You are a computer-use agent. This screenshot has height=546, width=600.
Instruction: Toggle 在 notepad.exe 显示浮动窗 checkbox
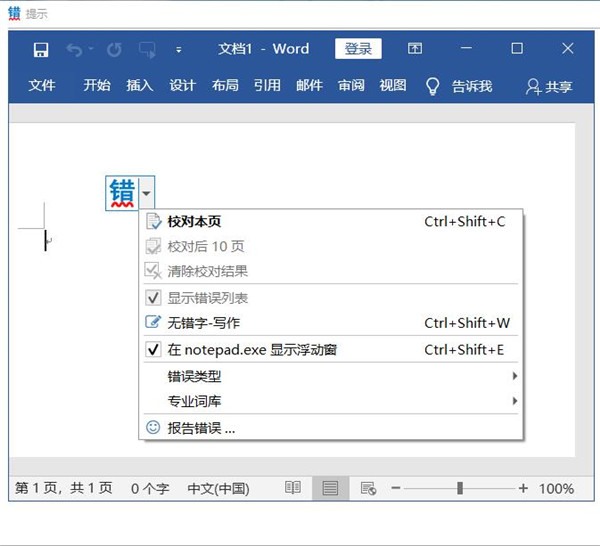pos(153,349)
